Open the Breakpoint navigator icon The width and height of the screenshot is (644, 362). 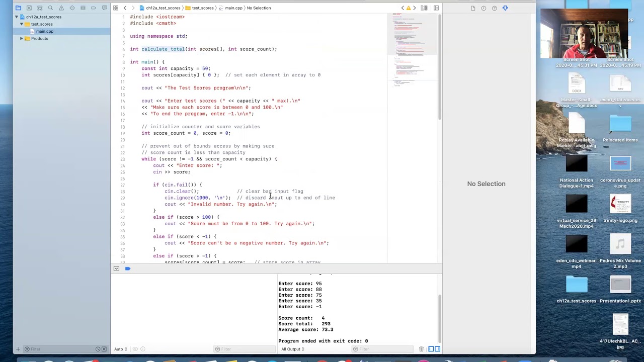pyautogui.click(x=94, y=8)
